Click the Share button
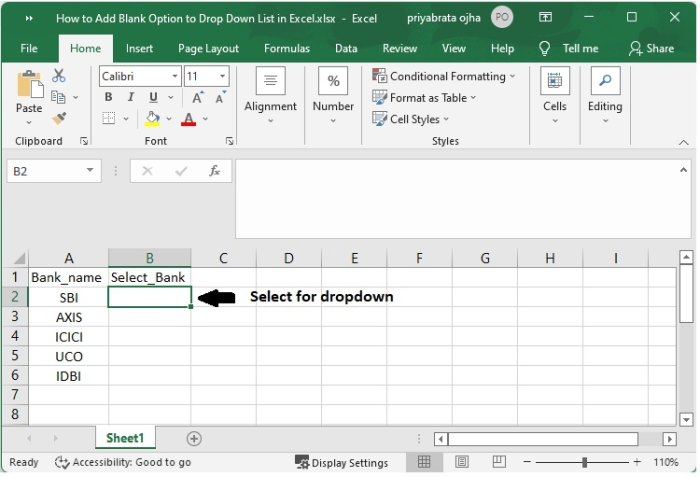The image size is (700, 477). click(651, 48)
